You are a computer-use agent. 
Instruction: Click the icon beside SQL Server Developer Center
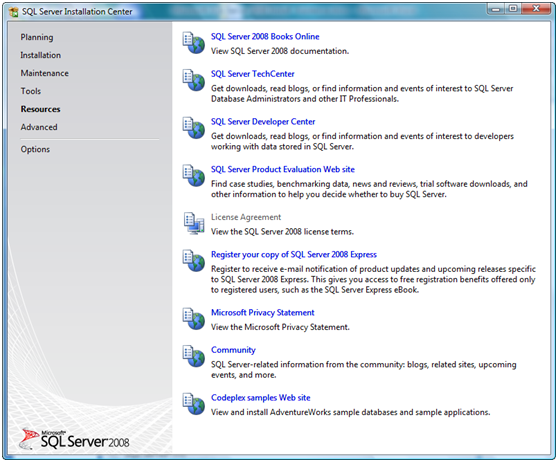click(x=194, y=128)
